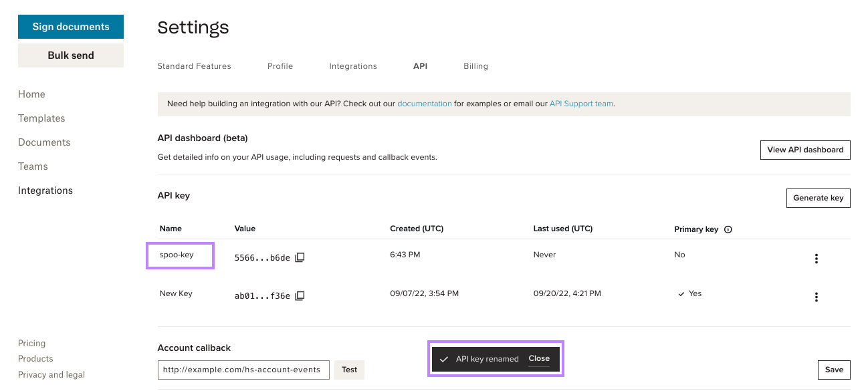Click the Primary key info icon
Screen dimensions: 868x391
point(728,229)
